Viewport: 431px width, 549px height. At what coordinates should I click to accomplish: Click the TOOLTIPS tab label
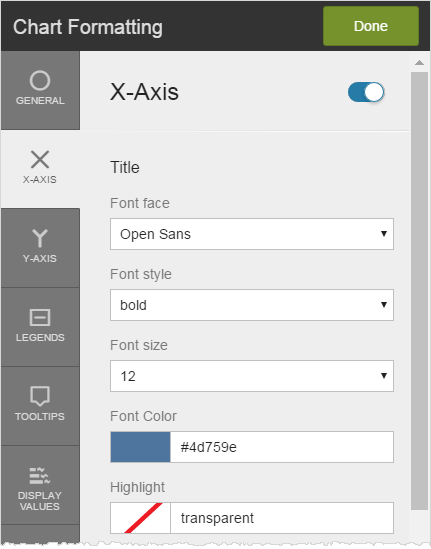[40, 416]
